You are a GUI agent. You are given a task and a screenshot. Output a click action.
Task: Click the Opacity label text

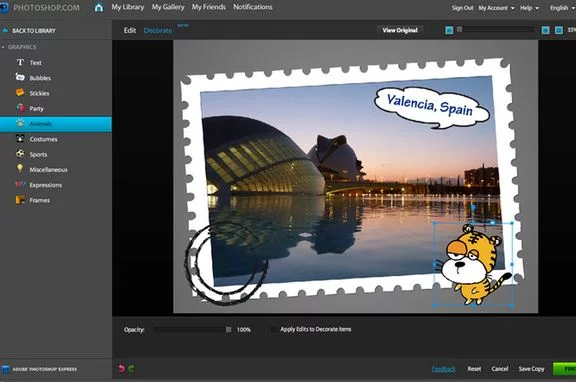[x=134, y=329]
